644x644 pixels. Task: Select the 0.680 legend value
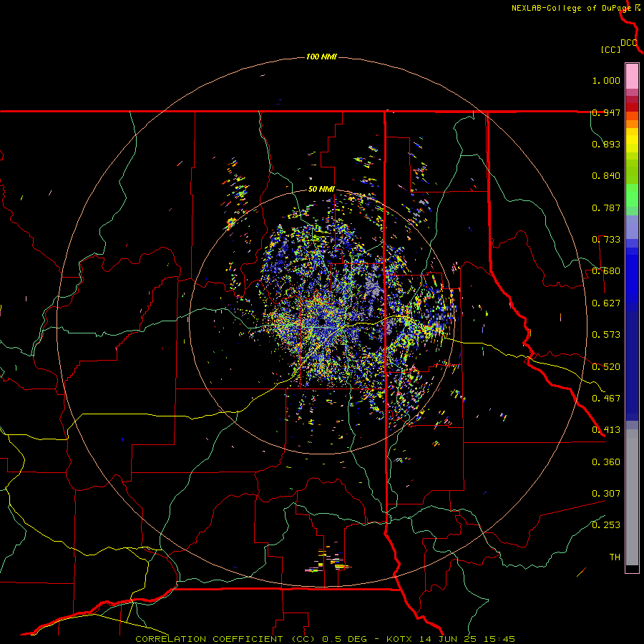(606, 271)
